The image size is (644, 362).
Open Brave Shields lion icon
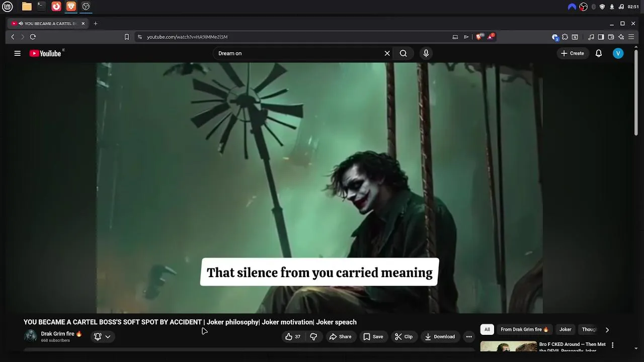pos(479,37)
